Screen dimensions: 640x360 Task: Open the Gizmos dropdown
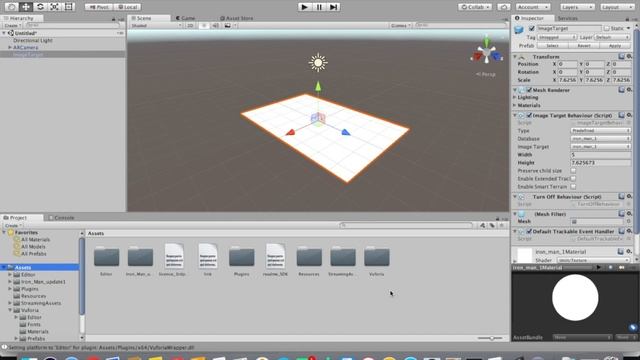pyautogui.click(x=400, y=25)
